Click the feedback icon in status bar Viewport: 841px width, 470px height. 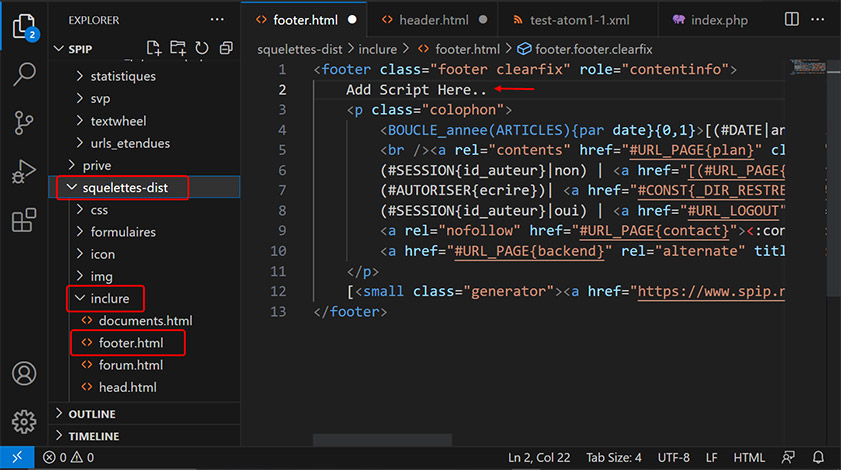click(x=788, y=458)
